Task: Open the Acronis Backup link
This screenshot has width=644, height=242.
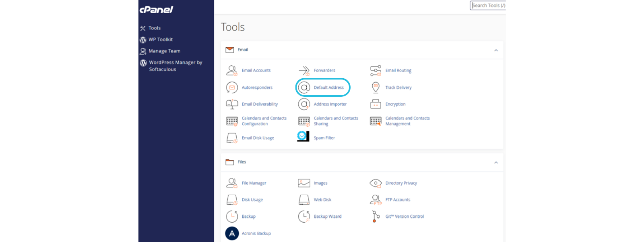Action: pos(256,234)
